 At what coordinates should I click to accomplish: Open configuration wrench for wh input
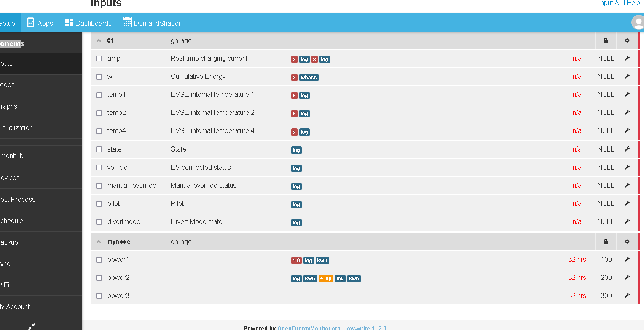tap(627, 77)
